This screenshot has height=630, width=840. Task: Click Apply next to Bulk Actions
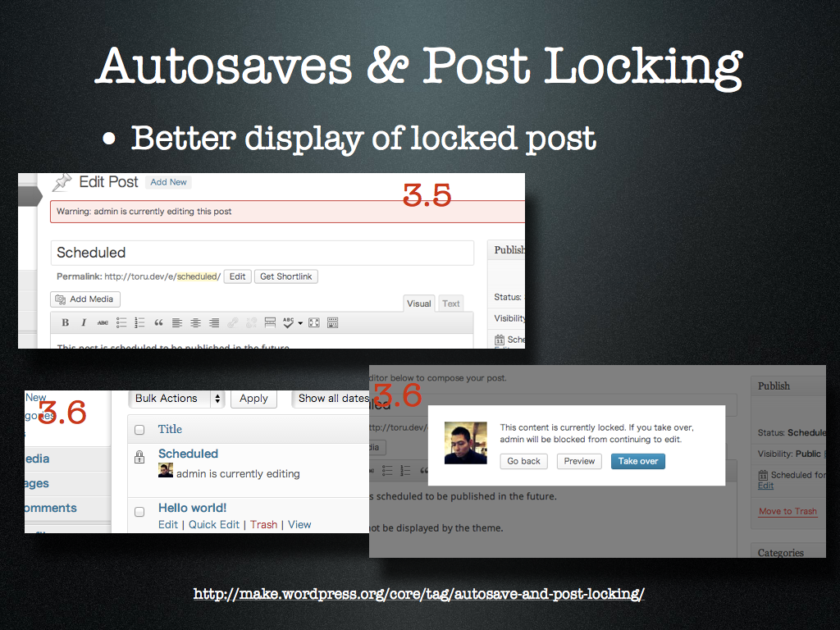(253, 399)
